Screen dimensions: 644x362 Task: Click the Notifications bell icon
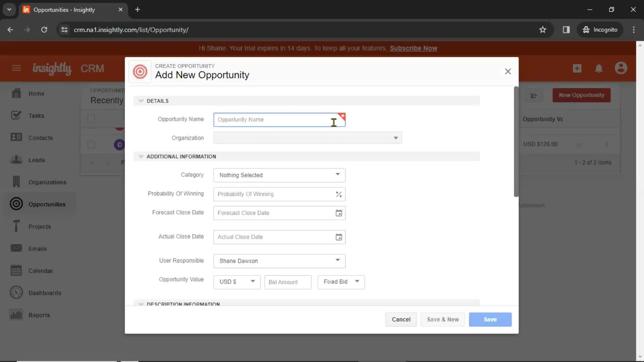(599, 68)
